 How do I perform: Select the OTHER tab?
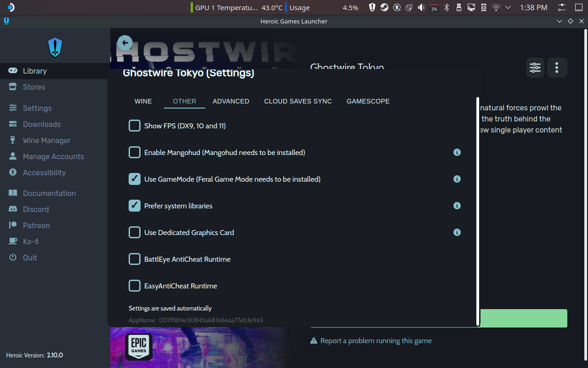pos(185,101)
